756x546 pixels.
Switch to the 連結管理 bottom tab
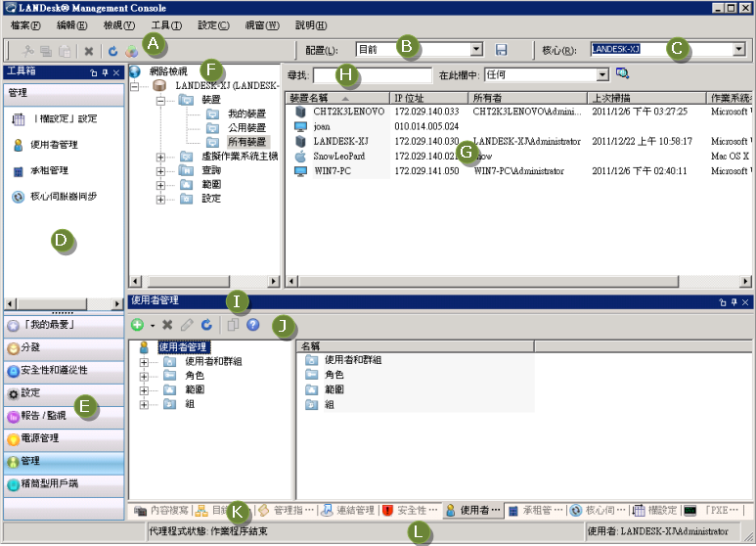pos(348,511)
